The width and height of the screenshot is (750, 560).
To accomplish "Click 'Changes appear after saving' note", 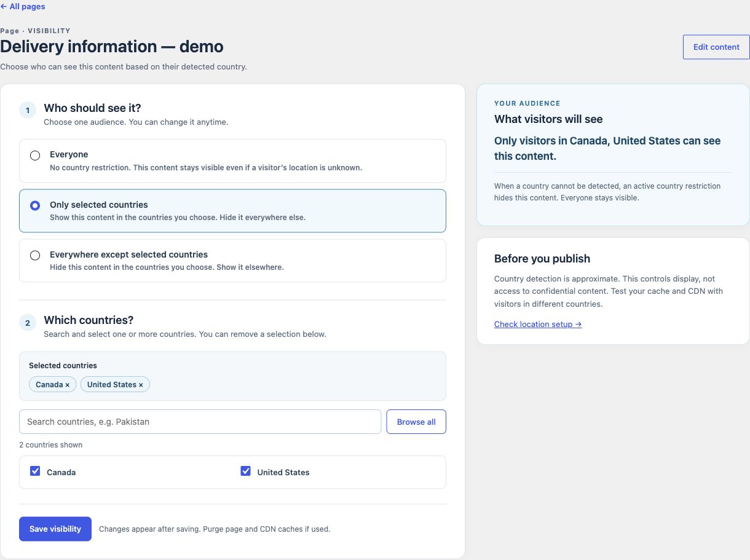I will pos(215,529).
